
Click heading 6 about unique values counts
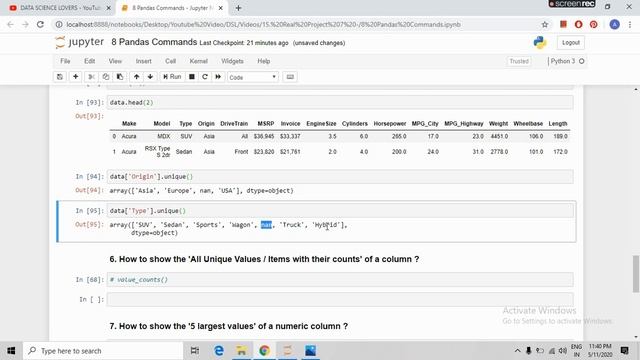pyautogui.click(x=264, y=259)
